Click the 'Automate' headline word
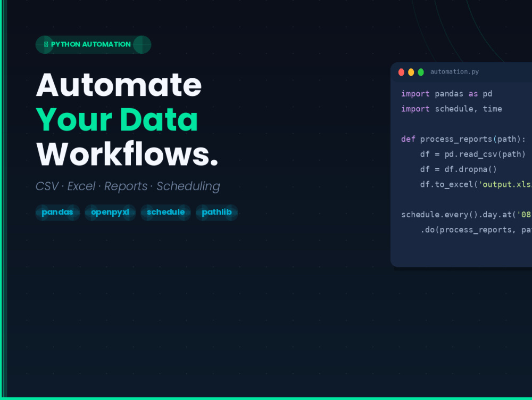The height and width of the screenshot is (400, 532). [x=119, y=85]
